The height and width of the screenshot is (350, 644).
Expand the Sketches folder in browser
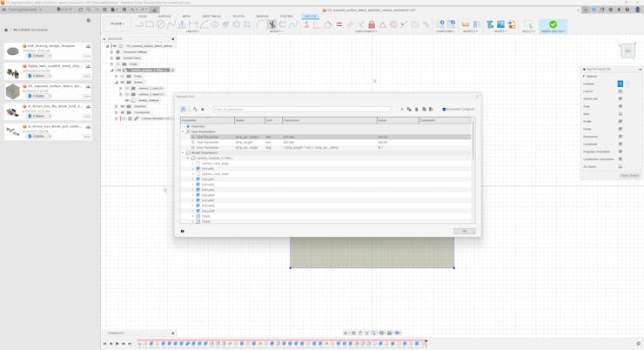pos(117,106)
